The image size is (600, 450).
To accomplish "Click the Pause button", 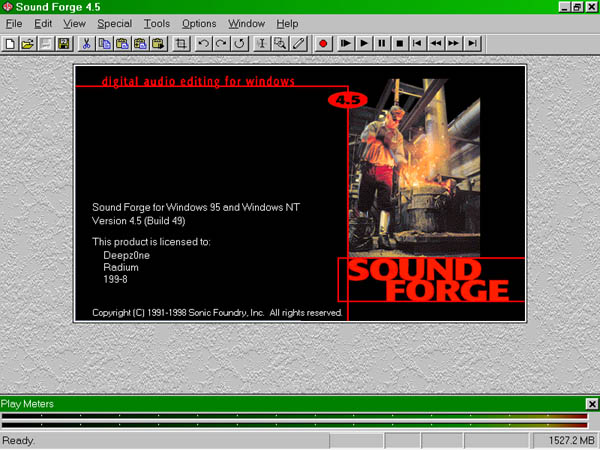I will click(382, 44).
